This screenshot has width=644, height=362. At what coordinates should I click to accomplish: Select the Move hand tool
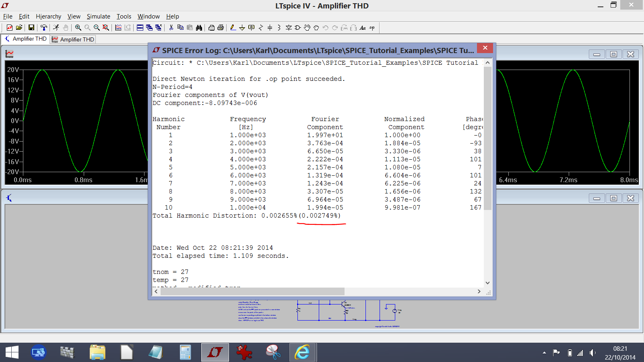coord(307,27)
